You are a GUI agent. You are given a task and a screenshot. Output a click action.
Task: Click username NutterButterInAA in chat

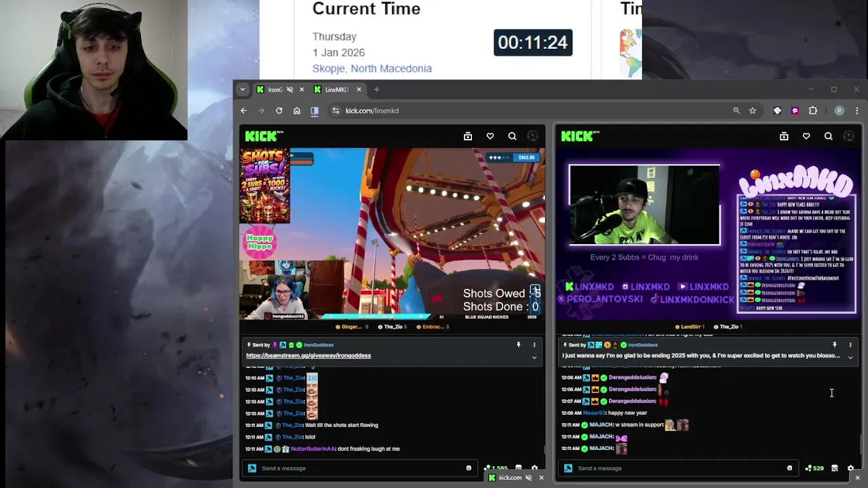[313, 449]
